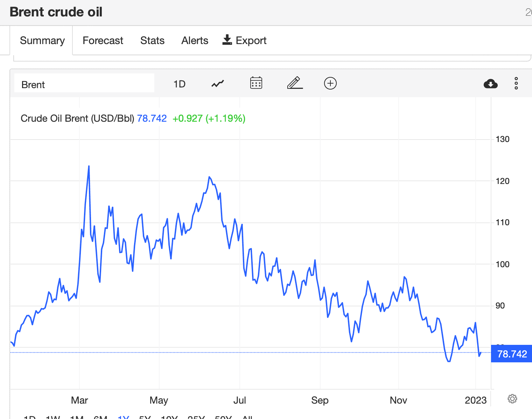Choose the 1M time range
The image size is (532, 419).
click(77, 417)
